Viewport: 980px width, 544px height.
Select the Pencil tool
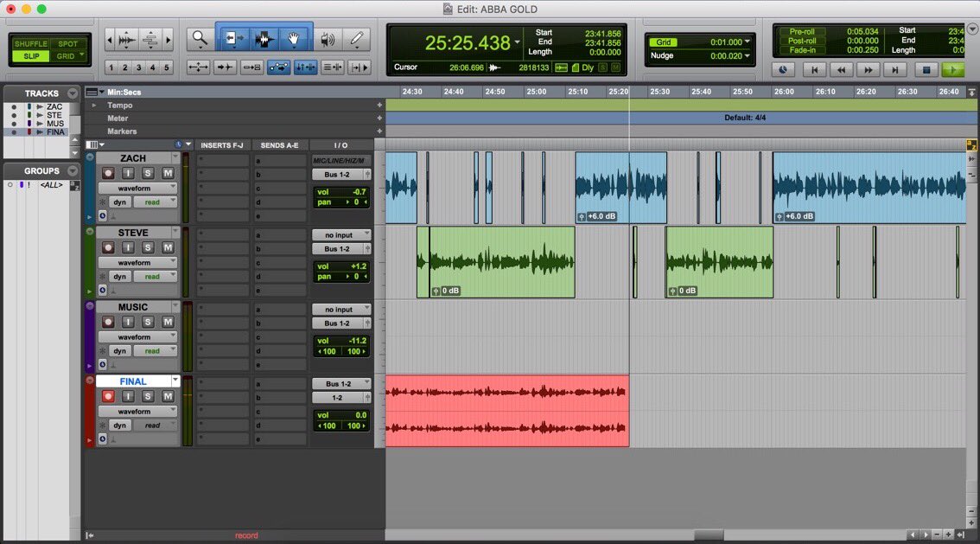(x=357, y=40)
